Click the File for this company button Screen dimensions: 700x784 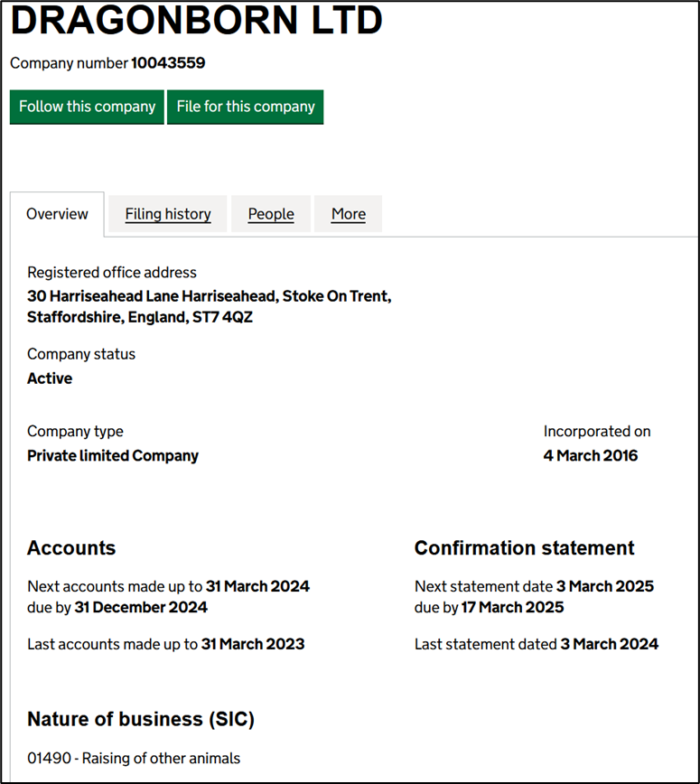(245, 107)
